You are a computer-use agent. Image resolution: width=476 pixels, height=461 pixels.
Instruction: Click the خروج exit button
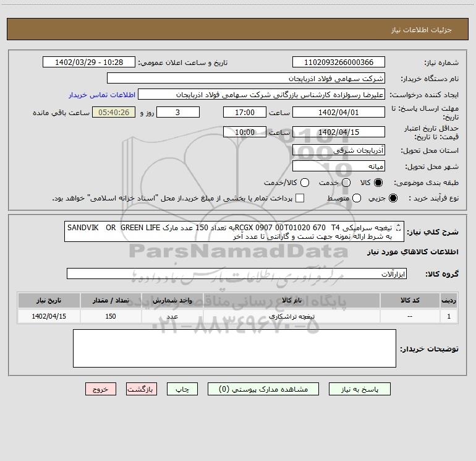[101, 389]
